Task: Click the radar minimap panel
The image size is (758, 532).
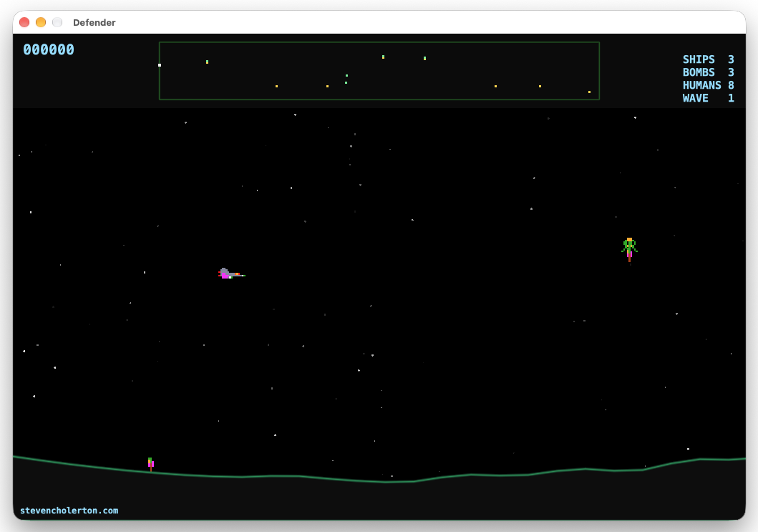Action: pyautogui.click(x=379, y=71)
